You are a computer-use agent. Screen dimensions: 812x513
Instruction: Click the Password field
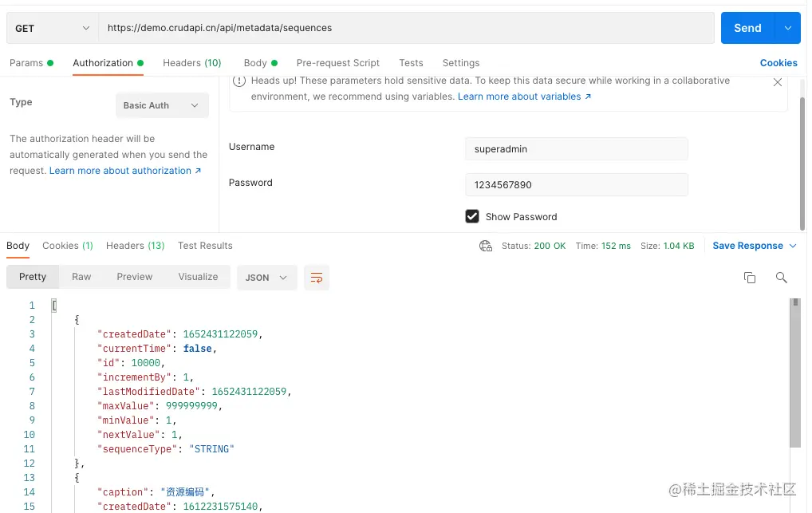(x=577, y=184)
